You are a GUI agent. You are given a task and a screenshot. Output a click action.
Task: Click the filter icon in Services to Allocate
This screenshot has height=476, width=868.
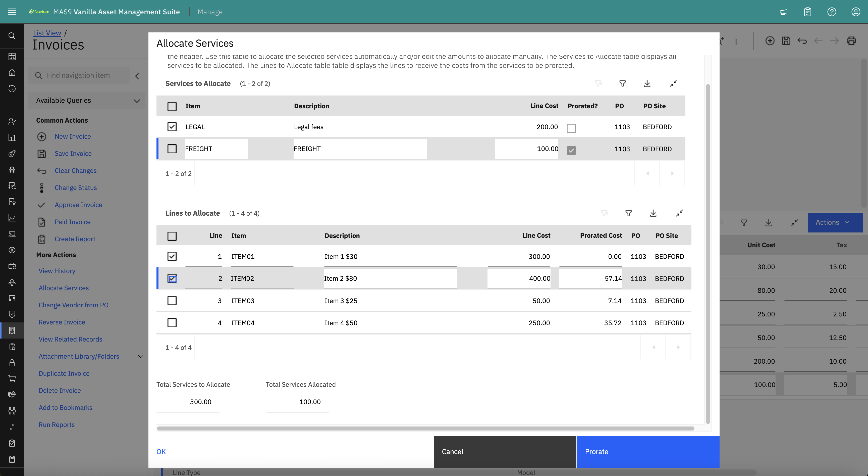point(622,84)
